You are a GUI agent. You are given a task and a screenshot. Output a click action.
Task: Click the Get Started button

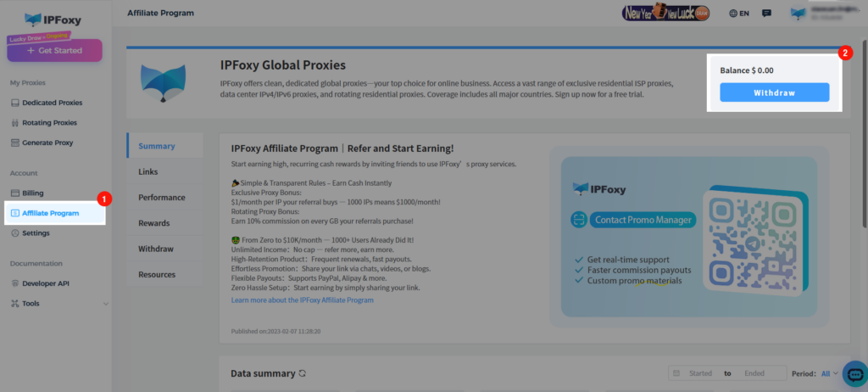coord(54,51)
